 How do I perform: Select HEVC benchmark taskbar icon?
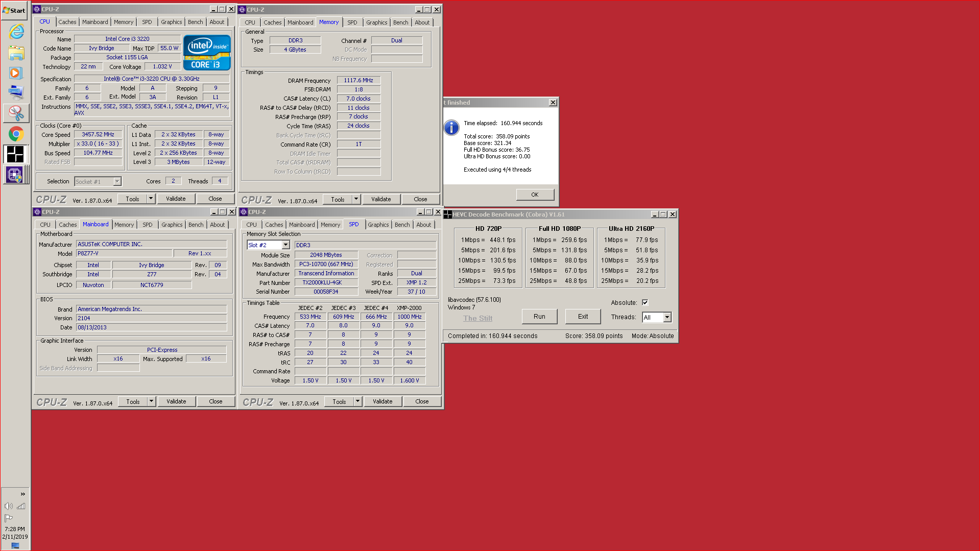(15, 154)
